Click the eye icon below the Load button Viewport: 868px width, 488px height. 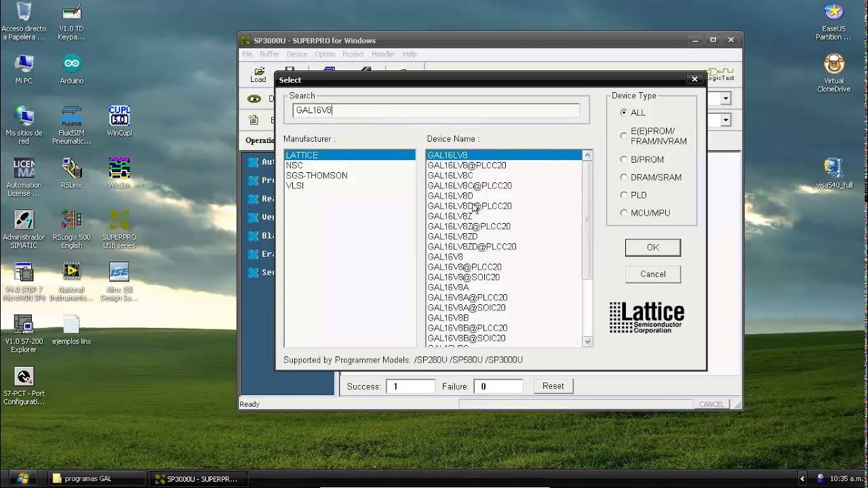click(254, 99)
